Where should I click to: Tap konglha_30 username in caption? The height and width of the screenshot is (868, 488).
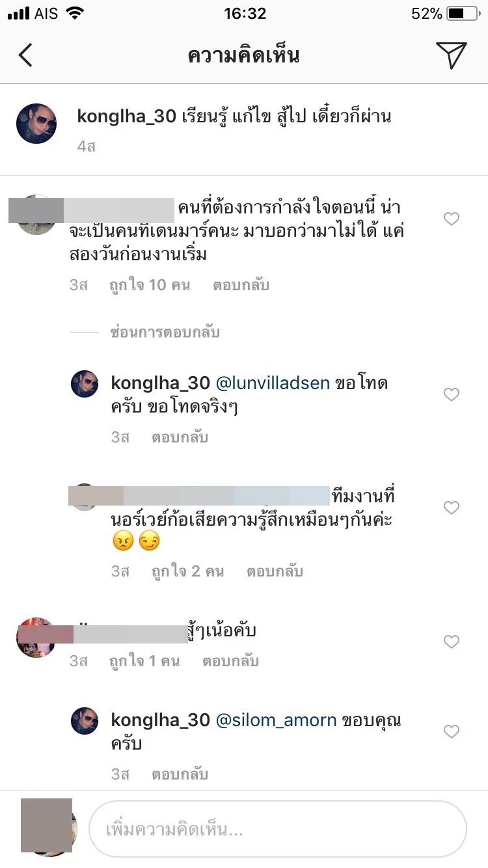click(127, 116)
